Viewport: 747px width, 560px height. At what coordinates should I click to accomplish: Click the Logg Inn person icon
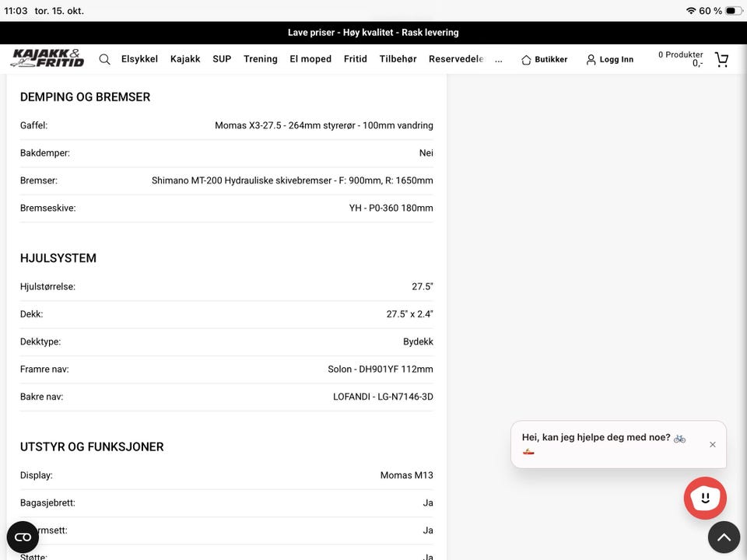tap(591, 60)
